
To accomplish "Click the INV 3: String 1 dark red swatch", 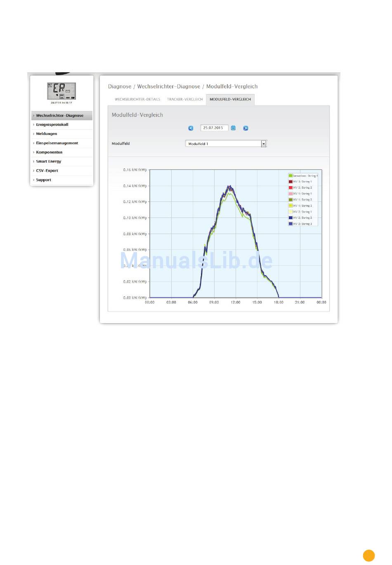I will [x=290, y=182].
